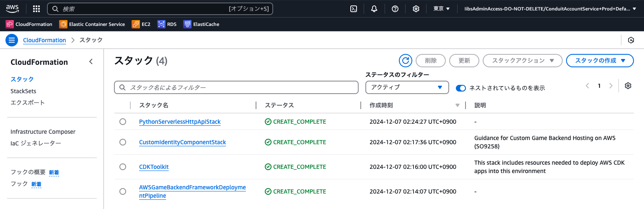Open IaC ジェネレーター in the sidebar
644x209 pixels.
pos(36,143)
